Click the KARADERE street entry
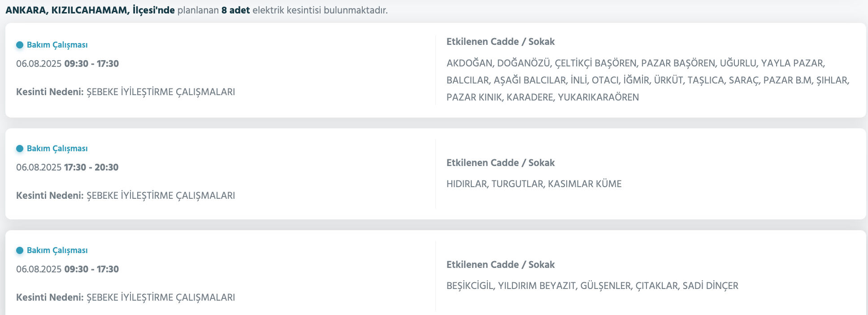 point(529,96)
